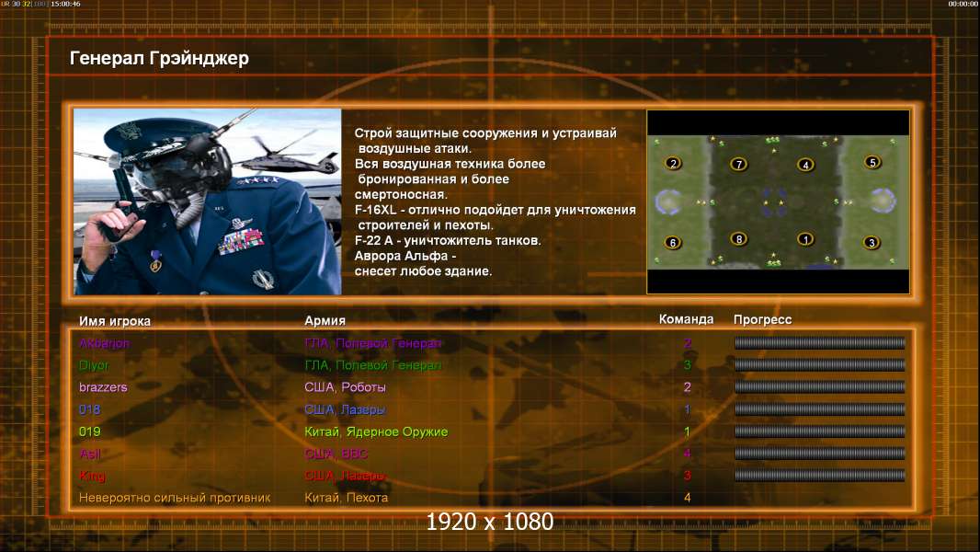
Task: Click Diyor's army 'ГЛА, Полевой Генерал'
Action: tap(372, 365)
